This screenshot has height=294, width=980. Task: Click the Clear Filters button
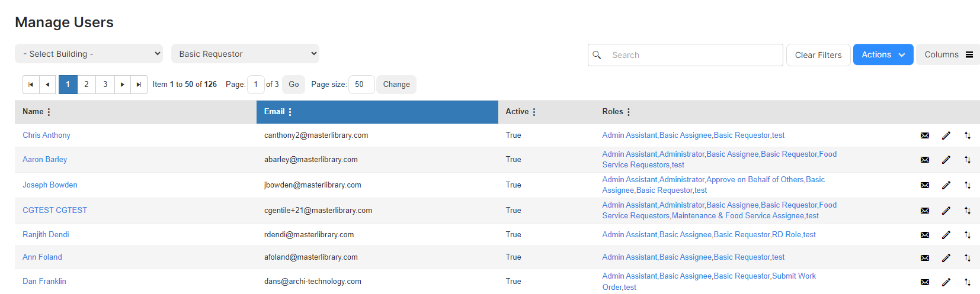click(x=818, y=55)
